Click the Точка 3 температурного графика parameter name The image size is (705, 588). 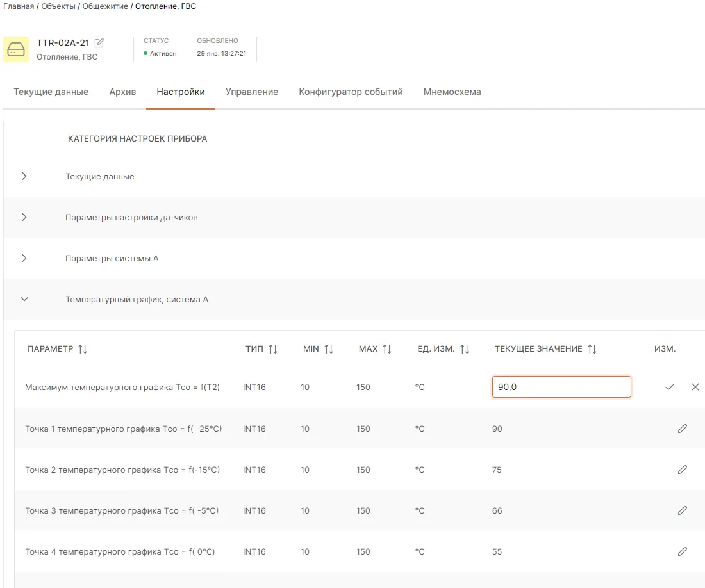122,510
